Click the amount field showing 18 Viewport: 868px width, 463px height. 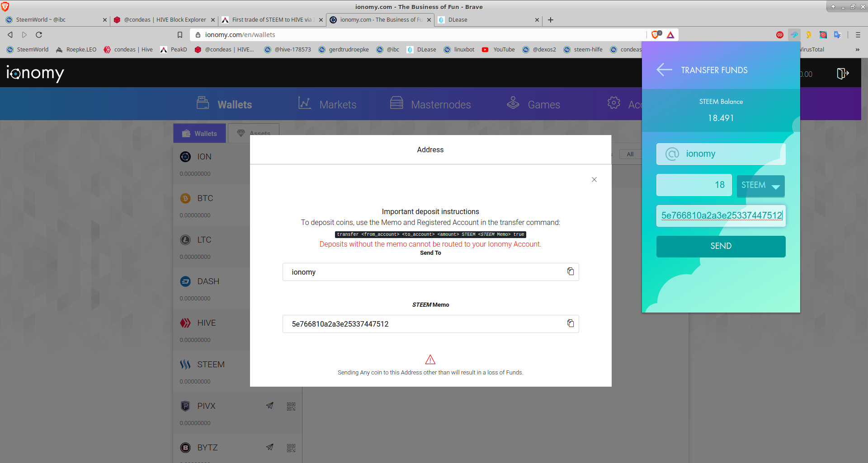pos(694,185)
